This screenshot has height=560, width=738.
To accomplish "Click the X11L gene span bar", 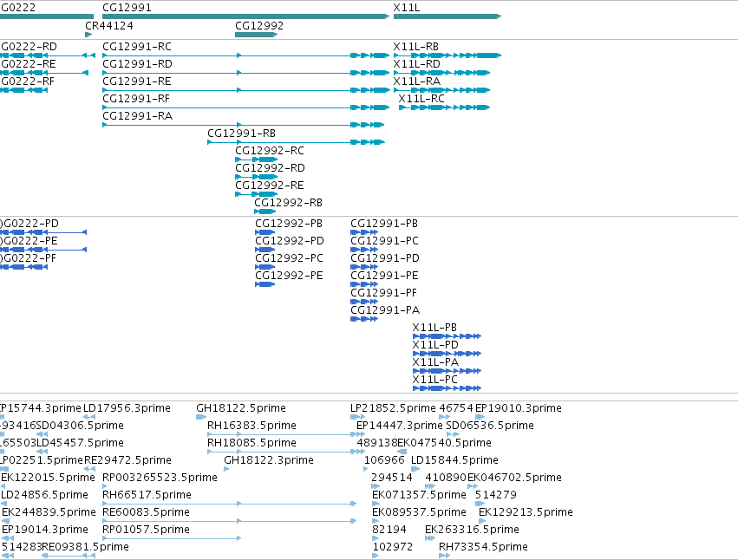I will pos(447,16).
